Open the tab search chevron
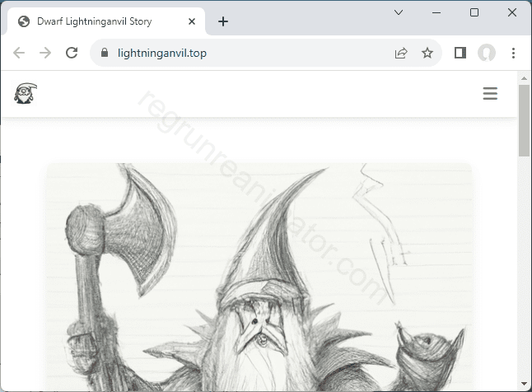Viewport: 532px width, 392px height. (399, 12)
